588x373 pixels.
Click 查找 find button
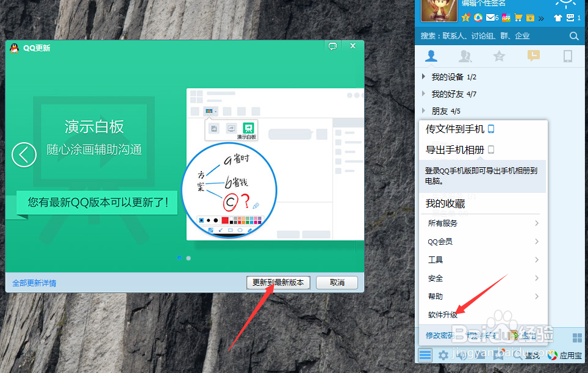click(527, 355)
